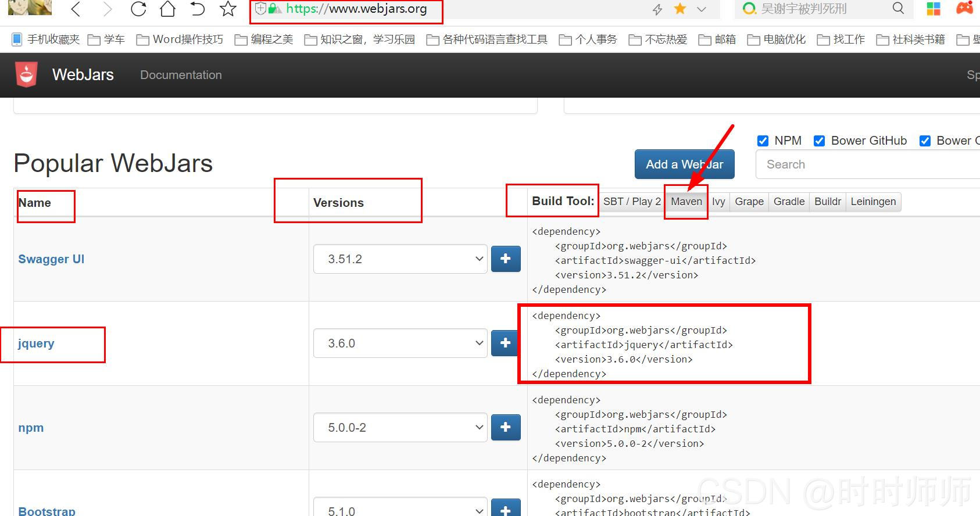Open the 不忘热爱 bookmark folder
The width and height of the screenshot is (980, 516).
pos(658,40)
